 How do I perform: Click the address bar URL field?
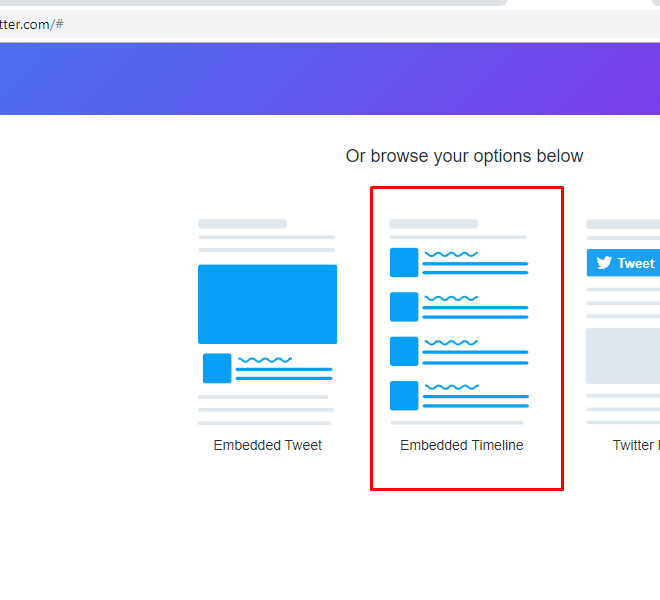[330, 24]
